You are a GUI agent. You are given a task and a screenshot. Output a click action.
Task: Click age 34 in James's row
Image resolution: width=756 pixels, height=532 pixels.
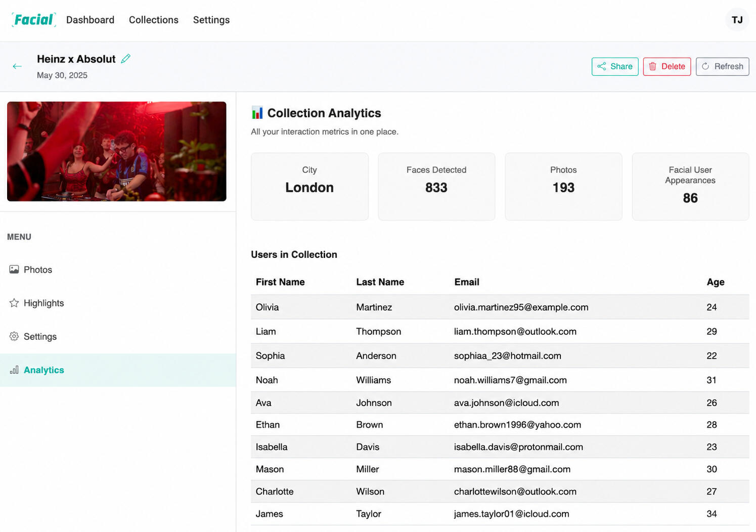coord(711,514)
